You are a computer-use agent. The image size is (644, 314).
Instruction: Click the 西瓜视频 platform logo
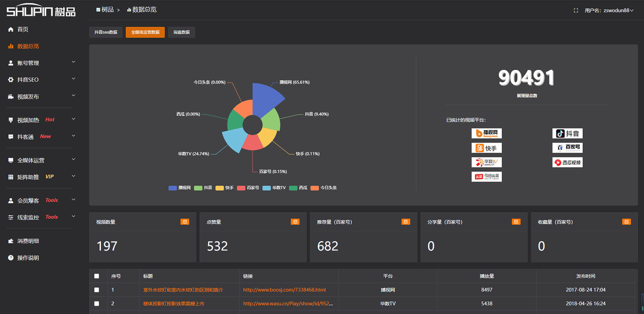pyautogui.click(x=567, y=162)
